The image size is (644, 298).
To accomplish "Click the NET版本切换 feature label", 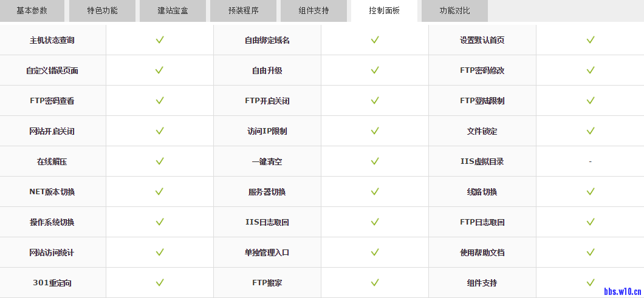I will [52, 192].
